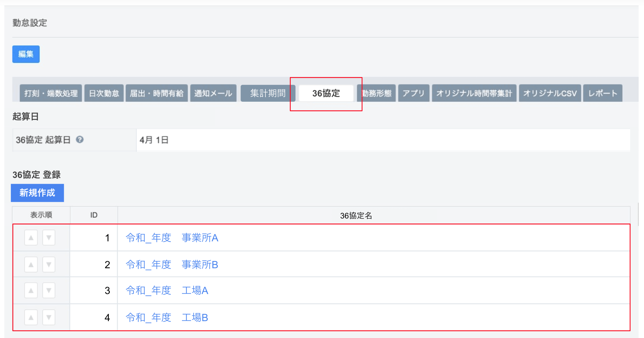Open 令和_年度 事業所A agreement link

pyautogui.click(x=172, y=238)
